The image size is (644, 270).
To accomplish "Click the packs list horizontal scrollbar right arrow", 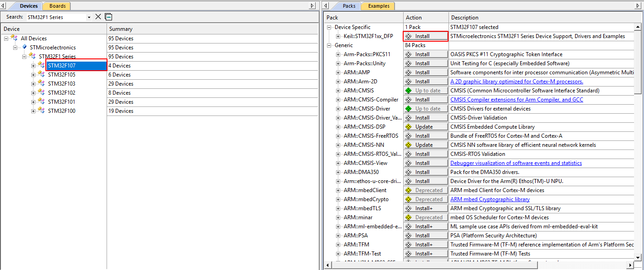I will pyautogui.click(x=630, y=265).
